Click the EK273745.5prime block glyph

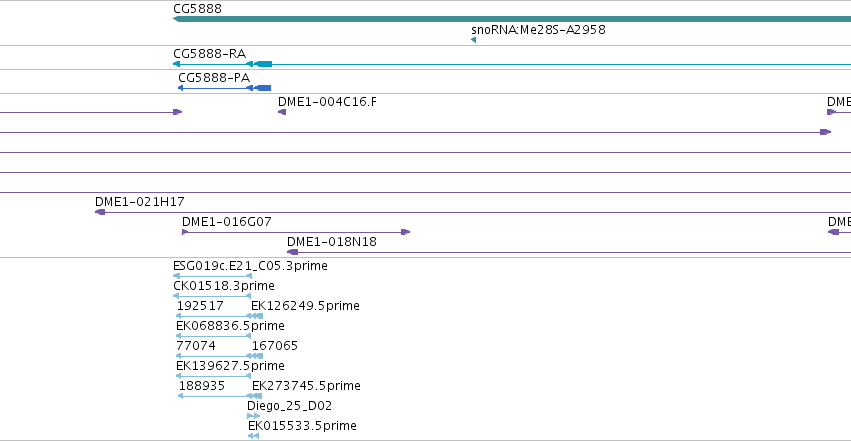click(x=257, y=396)
